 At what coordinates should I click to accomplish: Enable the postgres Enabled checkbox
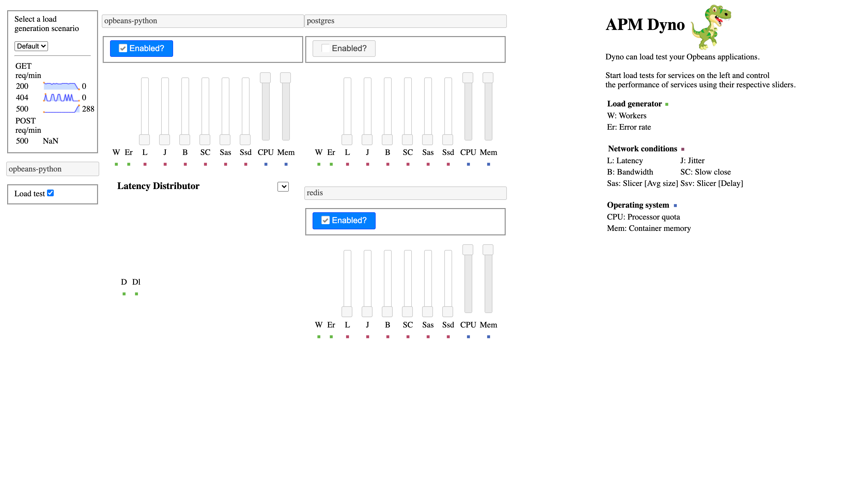325,49
